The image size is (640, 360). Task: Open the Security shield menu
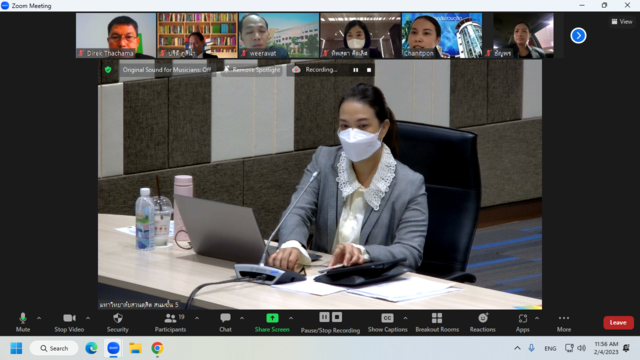click(118, 322)
